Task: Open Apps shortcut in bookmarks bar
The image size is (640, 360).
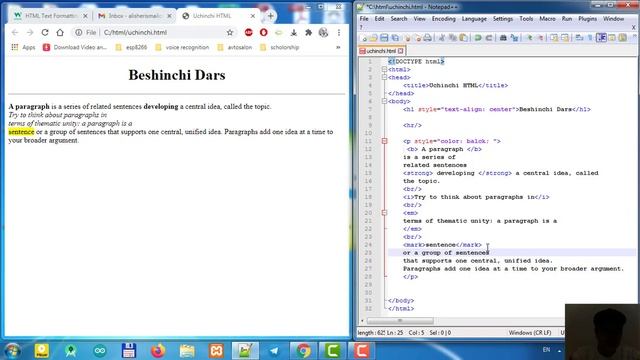Action: 23,47
